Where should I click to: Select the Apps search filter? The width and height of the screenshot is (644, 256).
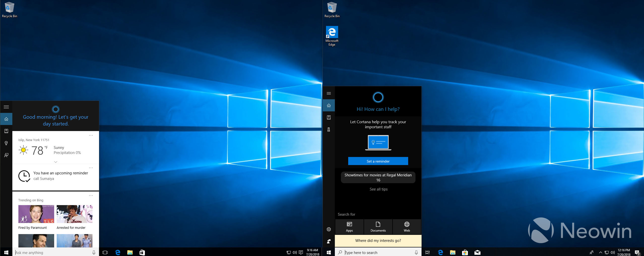click(x=349, y=227)
